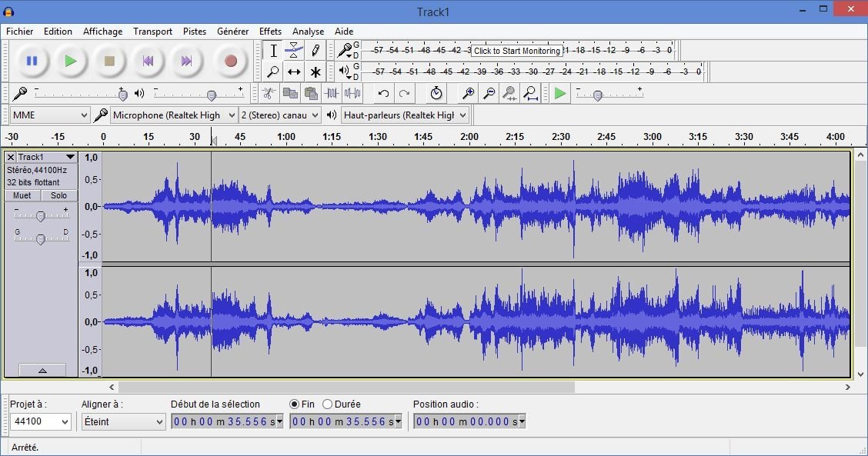Image resolution: width=868 pixels, height=456 pixels.
Task: Click the Zoom In magnifier icon
Action: [x=468, y=94]
